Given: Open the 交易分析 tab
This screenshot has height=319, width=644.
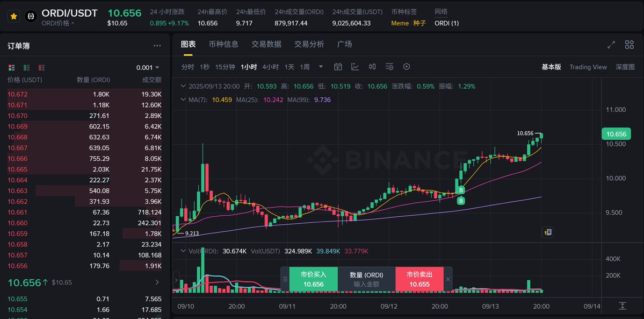Looking at the screenshot, I should (x=309, y=44).
